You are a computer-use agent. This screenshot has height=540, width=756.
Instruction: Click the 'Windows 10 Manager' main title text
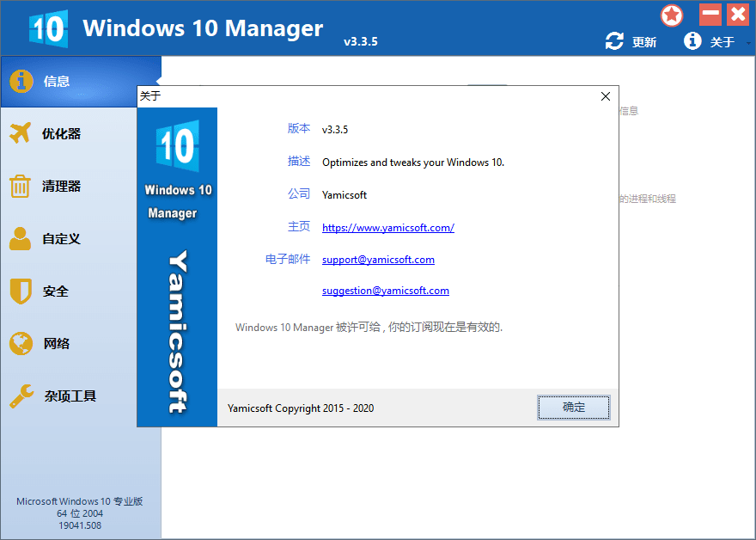203,28
